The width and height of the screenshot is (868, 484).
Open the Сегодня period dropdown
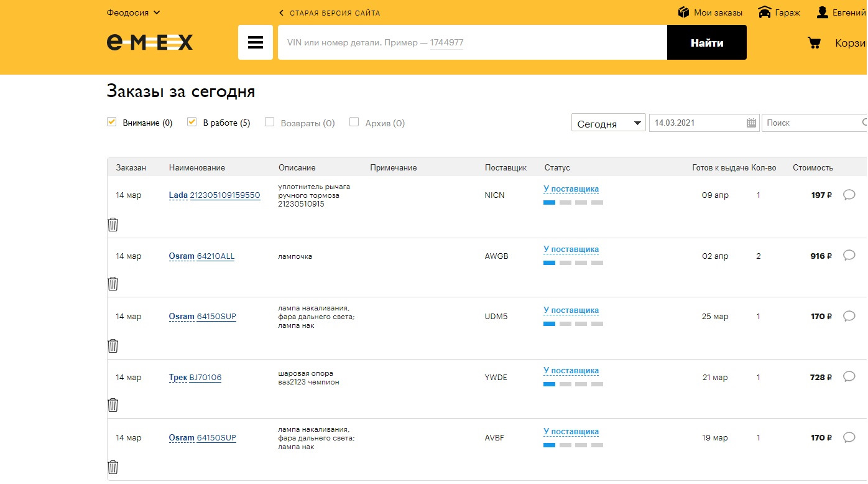(x=609, y=123)
